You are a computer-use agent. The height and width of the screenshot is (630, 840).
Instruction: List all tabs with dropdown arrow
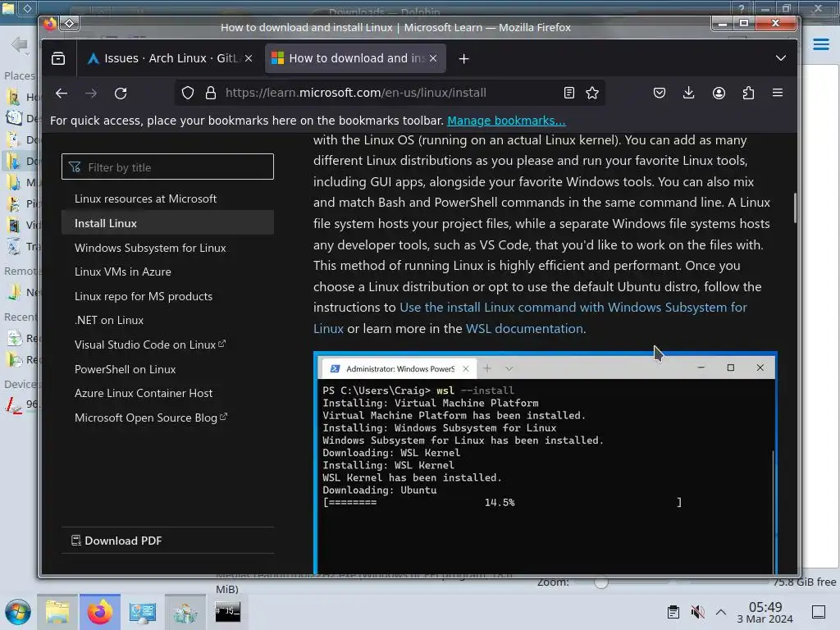[x=781, y=58]
